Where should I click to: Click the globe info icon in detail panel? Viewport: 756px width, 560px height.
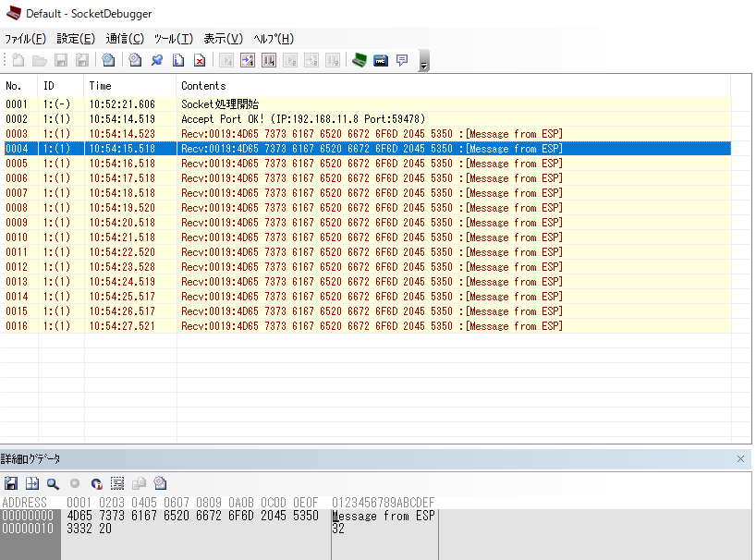[x=160, y=483]
